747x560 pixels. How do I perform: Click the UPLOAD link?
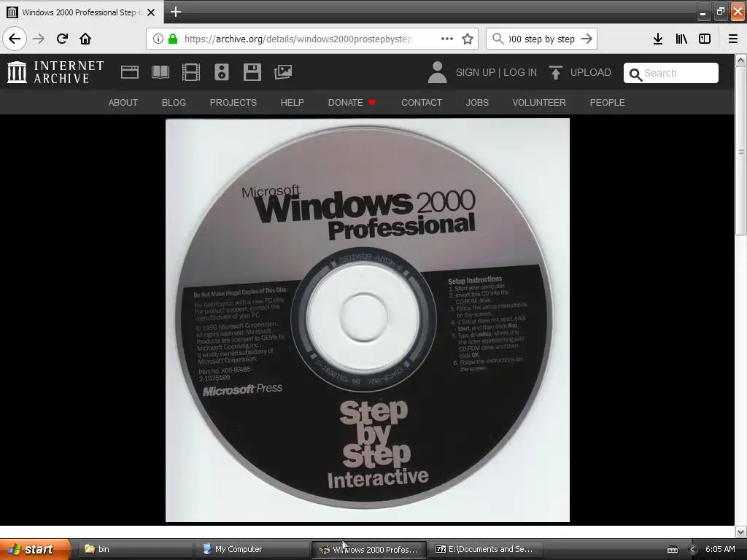coord(591,72)
